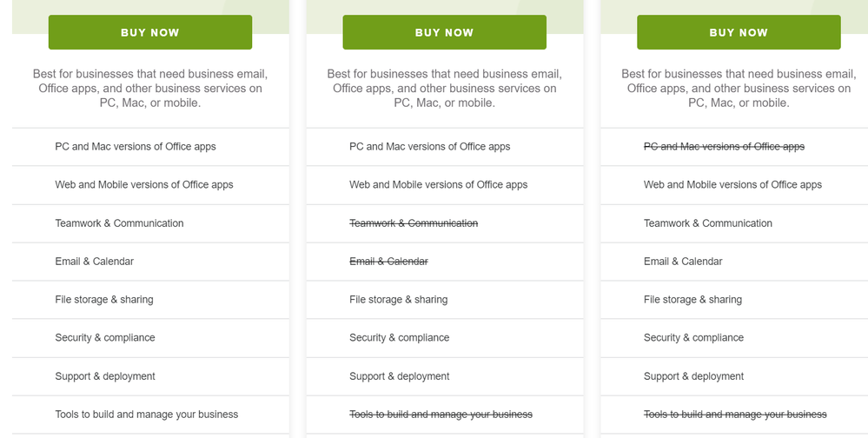The image size is (868, 438).
Task: Expand middle plan's Support & deployment row
Action: [399, 376]
